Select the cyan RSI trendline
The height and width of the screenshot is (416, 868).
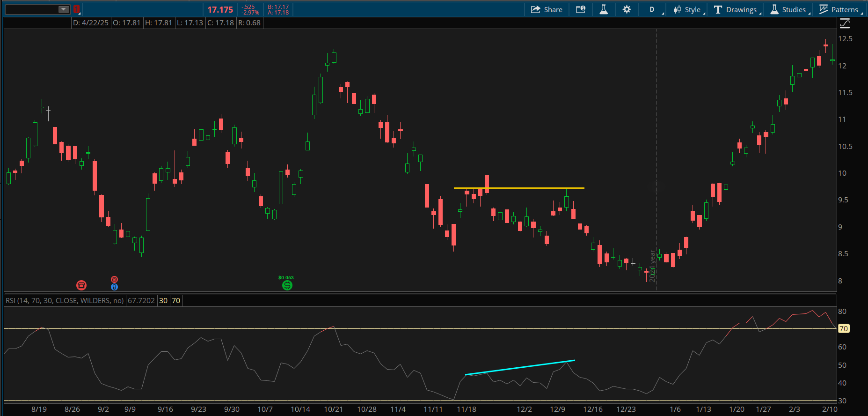[x=520, y=368]
